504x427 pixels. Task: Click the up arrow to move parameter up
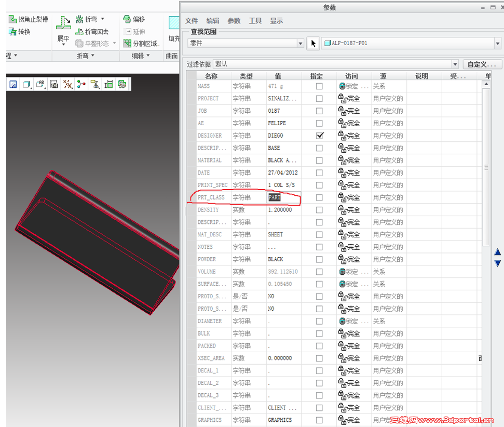click(498, 252)
